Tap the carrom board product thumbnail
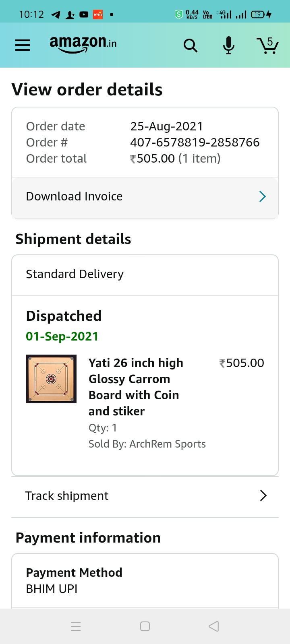The image size is (290, 644). 51,379
